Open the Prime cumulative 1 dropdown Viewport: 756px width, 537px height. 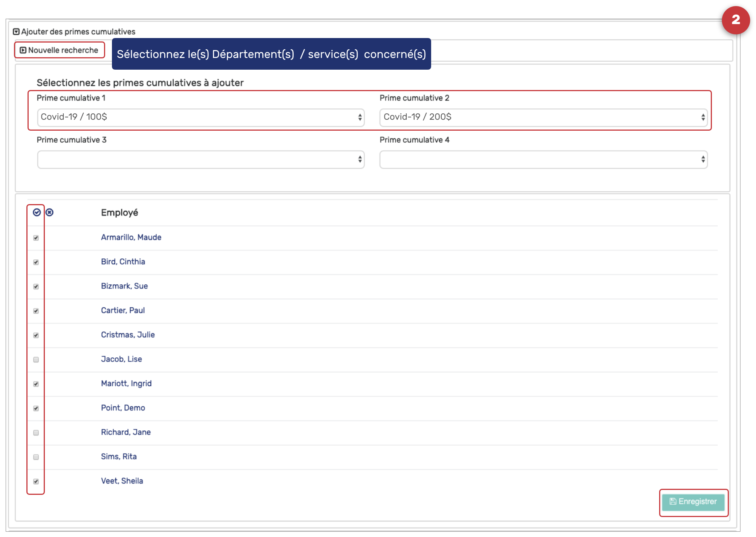200,117
